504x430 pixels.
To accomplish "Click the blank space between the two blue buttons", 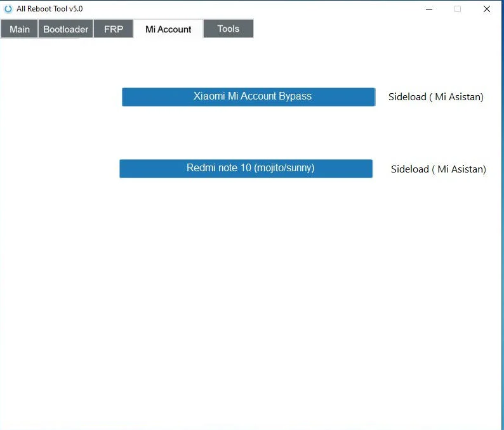I will click(248, 133).
